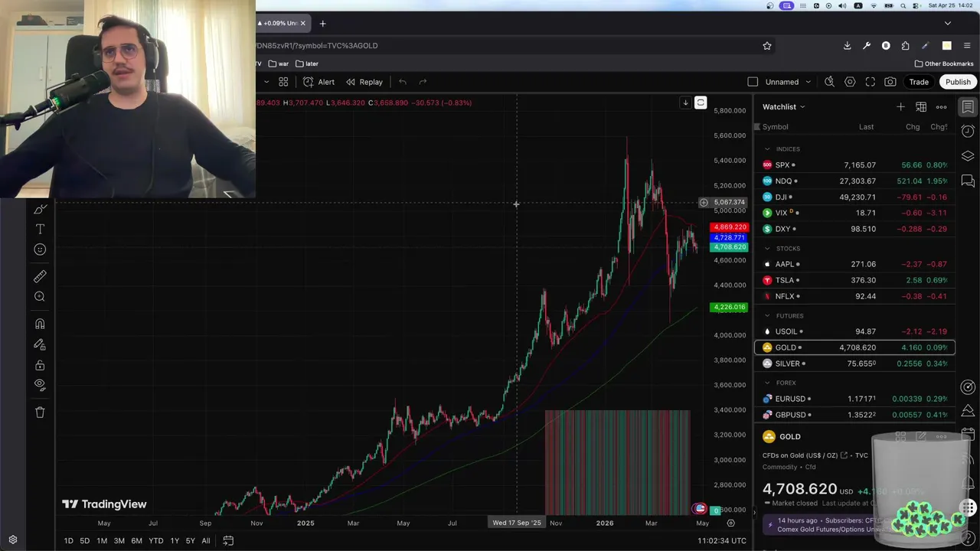Select EURUSD in the watchlist
Viewport: 980px width, 551px height.
tap(854, 399)
